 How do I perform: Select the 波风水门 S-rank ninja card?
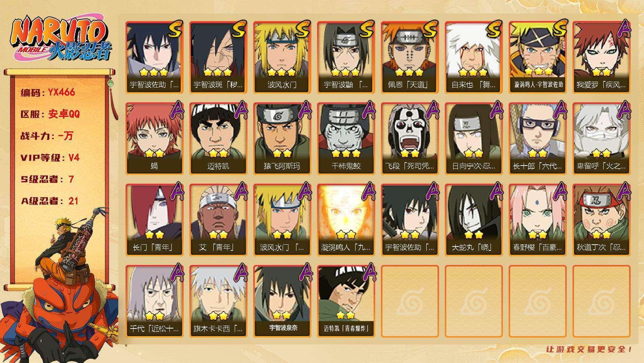pyautogui.click(x=282, y=57)
